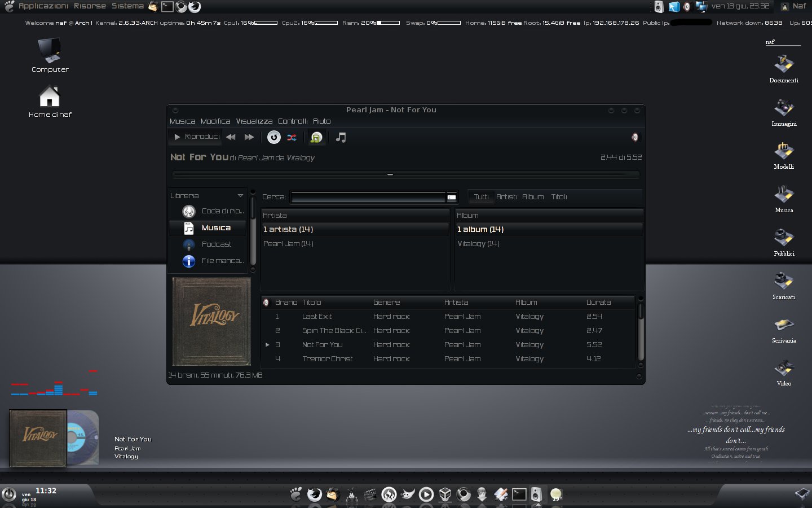Select playing track Not For You row

pyautogui.click(x=448, y=345)
